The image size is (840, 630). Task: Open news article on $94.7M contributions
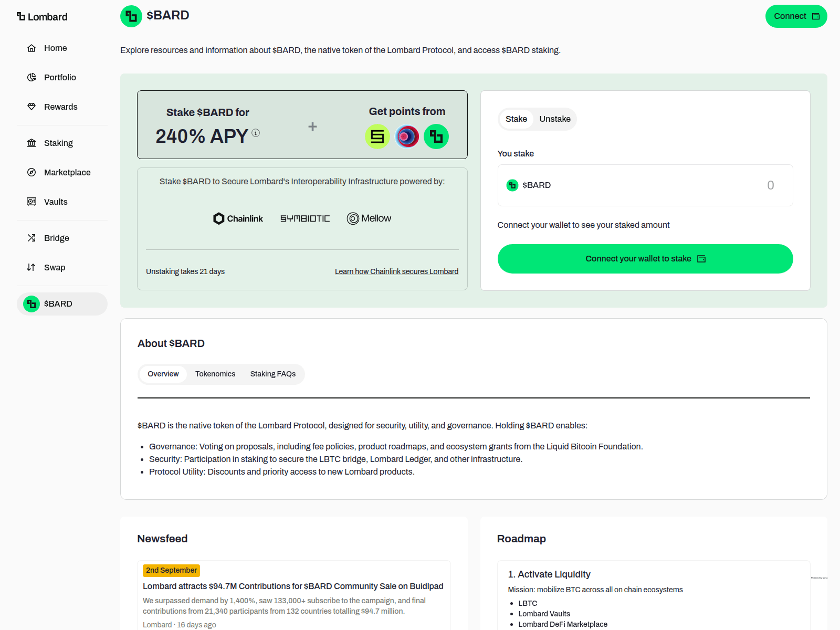293,586
